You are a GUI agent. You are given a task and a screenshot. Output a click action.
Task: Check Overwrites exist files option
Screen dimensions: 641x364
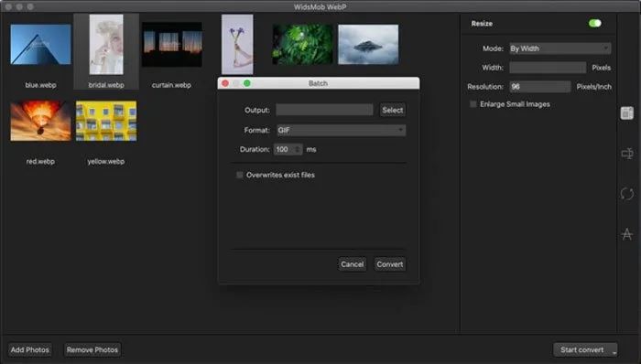[240, 175]
